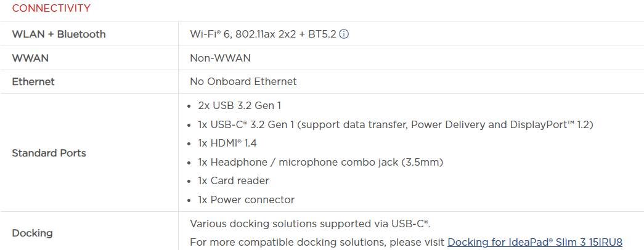Click the Non-WWAN value
Image resolution: width=644 pixels, height=250 pixels.
click(220, 58)
